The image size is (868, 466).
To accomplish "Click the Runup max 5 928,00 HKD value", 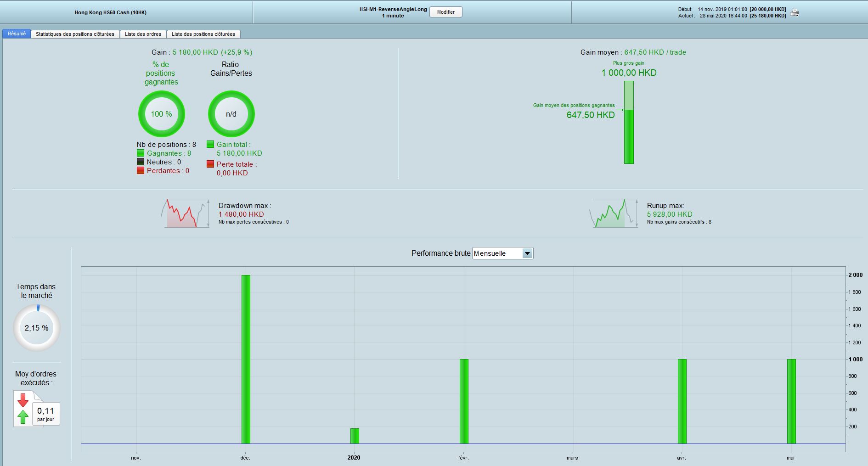I will coord(670,214).
